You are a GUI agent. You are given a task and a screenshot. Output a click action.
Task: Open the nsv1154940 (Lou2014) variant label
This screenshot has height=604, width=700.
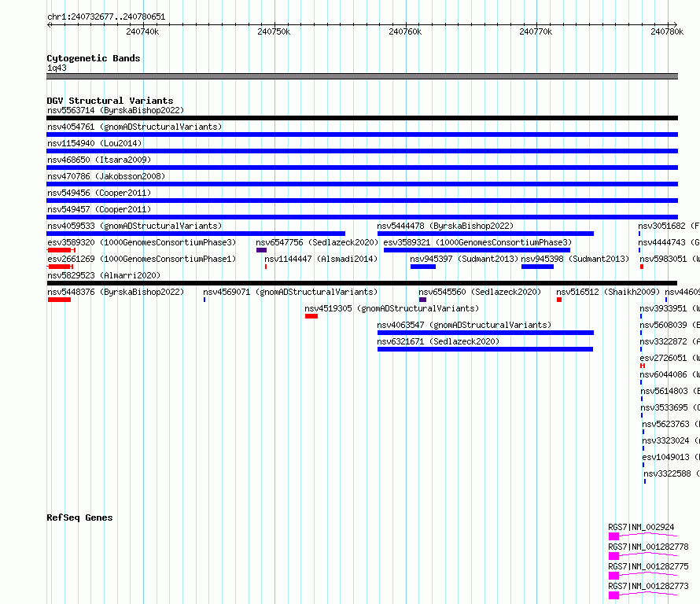coord(94,143)
